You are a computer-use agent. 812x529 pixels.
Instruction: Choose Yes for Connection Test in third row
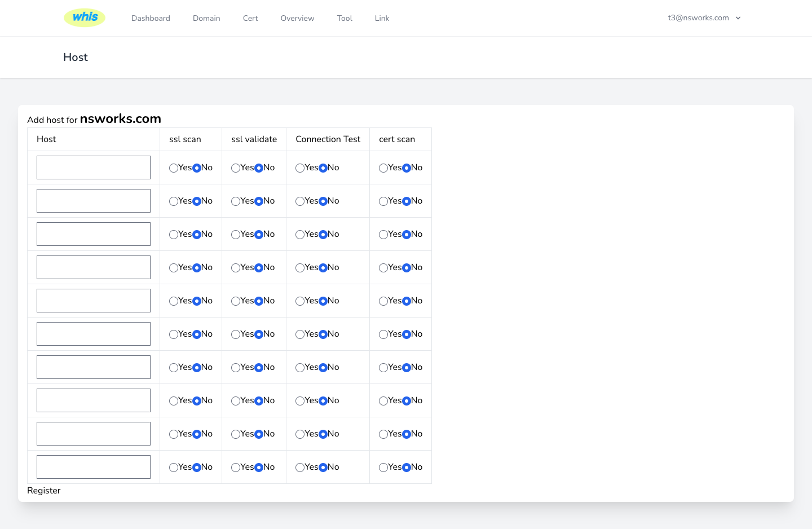300,235
